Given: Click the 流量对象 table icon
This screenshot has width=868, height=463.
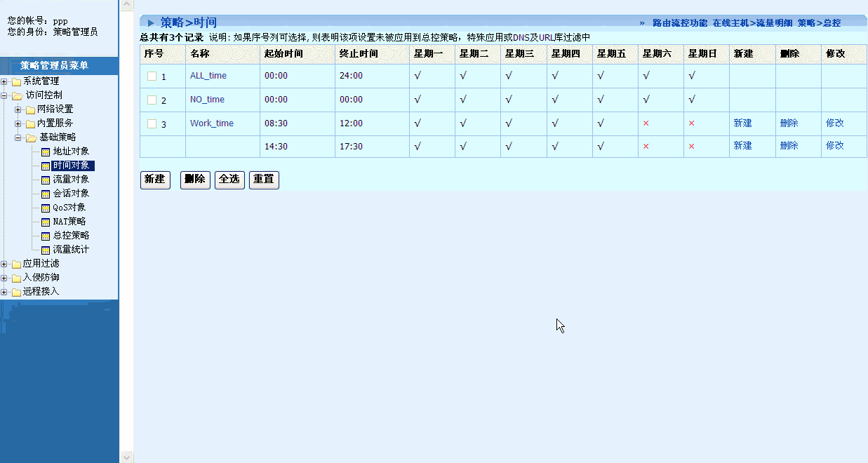Looking at the screenshot, I should 46,180.
